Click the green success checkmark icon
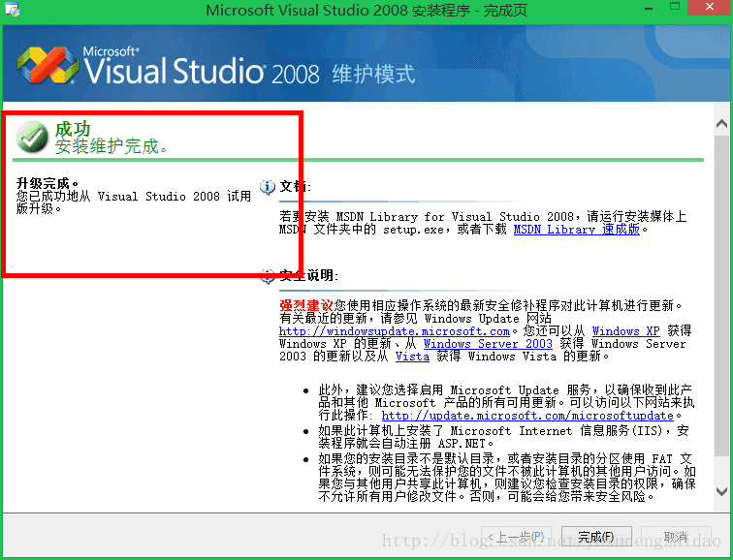Screen dimensions: 733x560 pos(32,138)
